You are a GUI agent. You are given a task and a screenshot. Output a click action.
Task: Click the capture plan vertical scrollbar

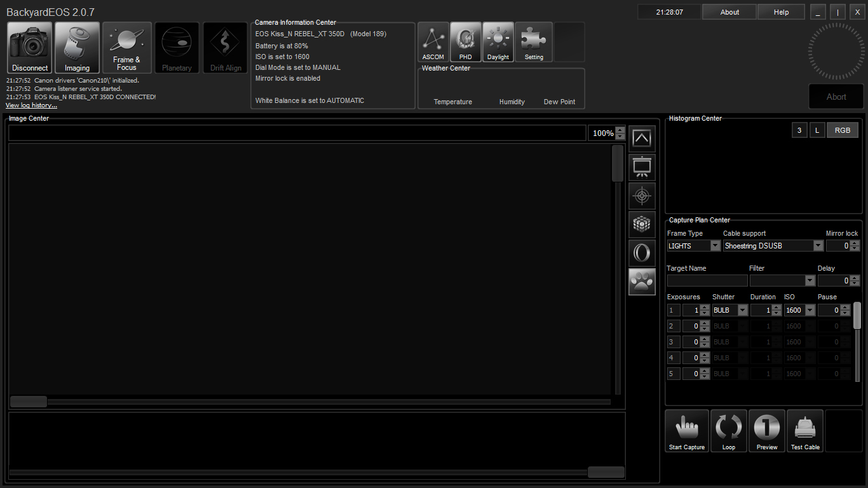pos(857,316)
